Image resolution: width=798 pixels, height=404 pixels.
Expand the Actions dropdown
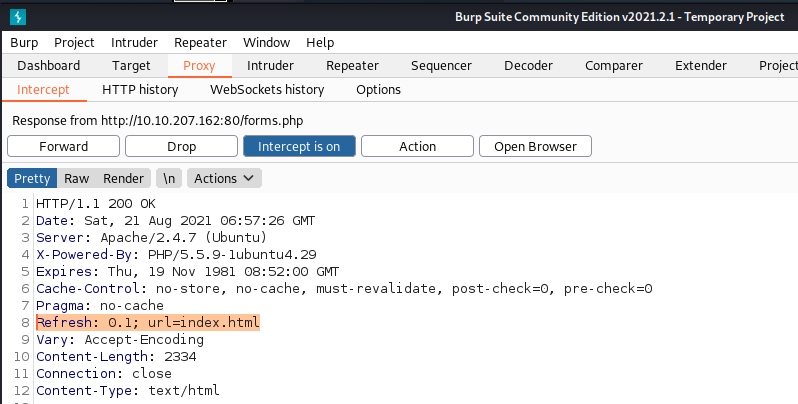(x=224, y=178)
